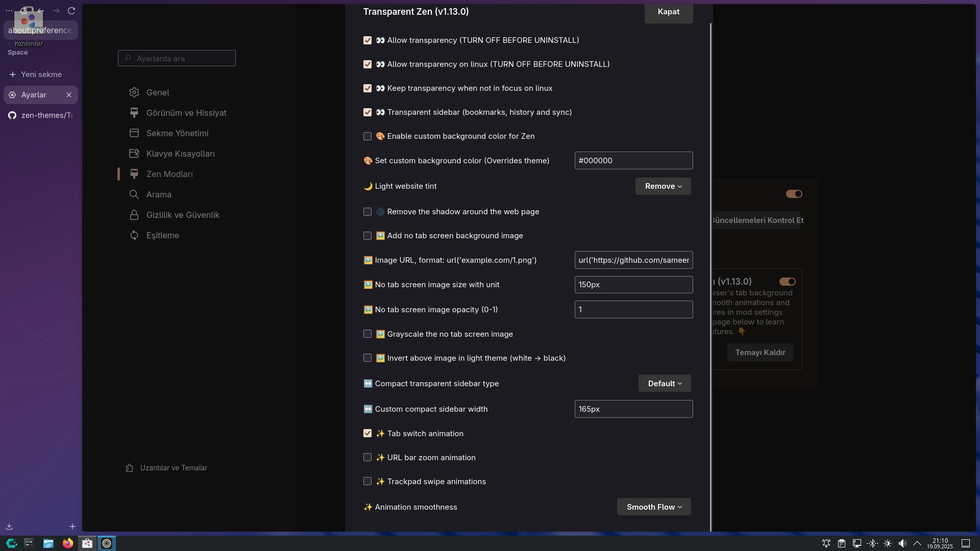This screenshot has width=980, height=551.
Task: Close the Ayarlar tab
Action: tap(69, 95)
